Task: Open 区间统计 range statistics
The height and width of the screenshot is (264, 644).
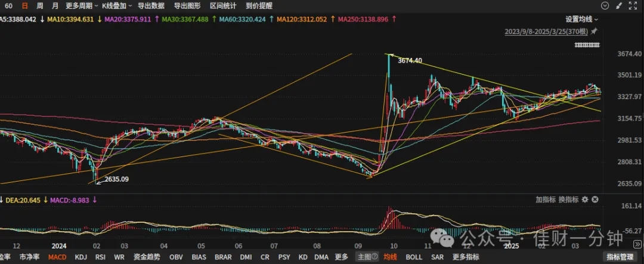Action: (223, 6)
